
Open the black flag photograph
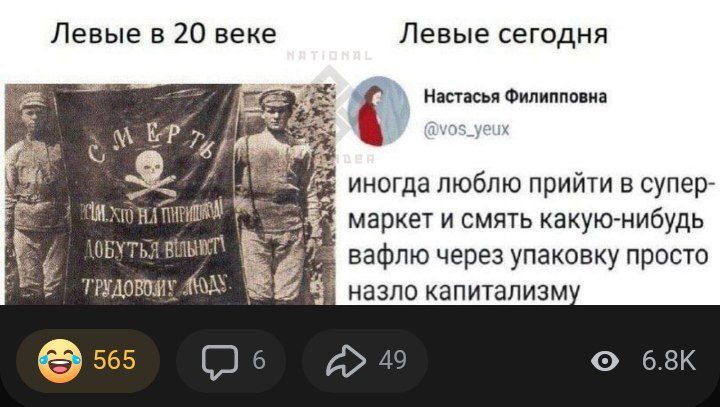(170, 194)
